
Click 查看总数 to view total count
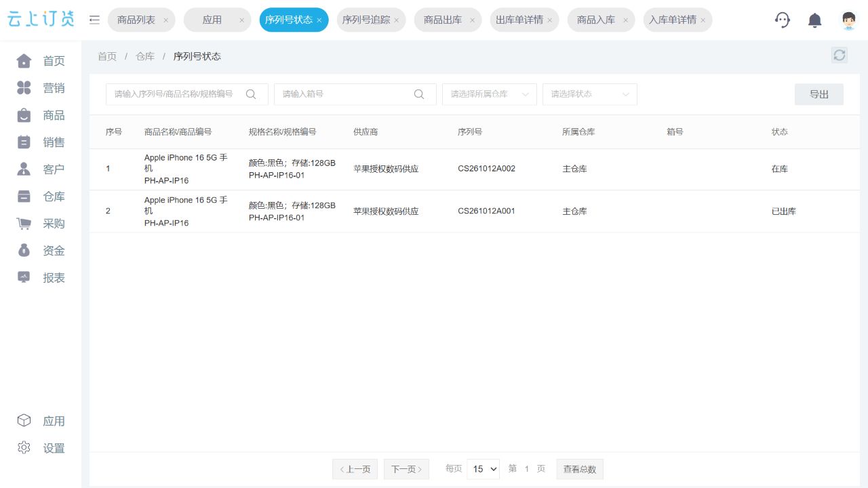580,469
